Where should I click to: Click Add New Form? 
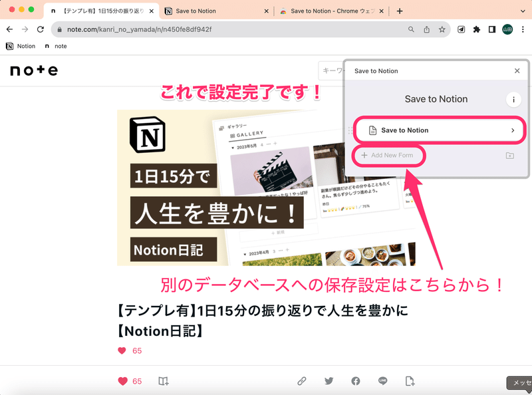[x=388, y=156]
